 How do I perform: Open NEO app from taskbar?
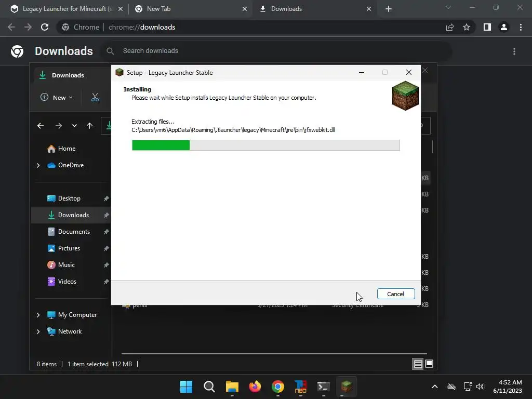click(x=301, y=387)
